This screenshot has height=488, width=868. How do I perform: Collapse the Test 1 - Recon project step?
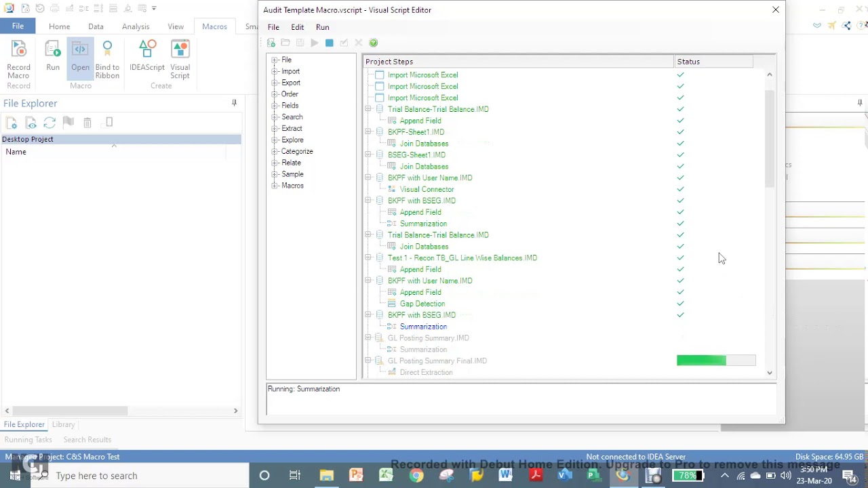(368, 258)
